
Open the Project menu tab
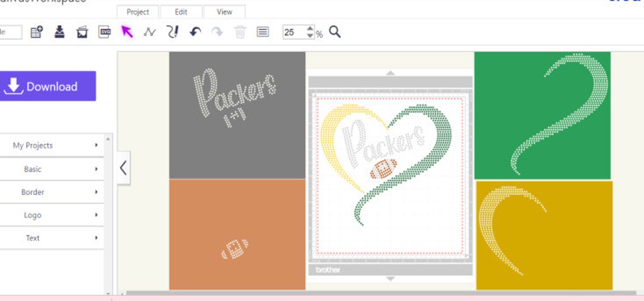[138, 12]
